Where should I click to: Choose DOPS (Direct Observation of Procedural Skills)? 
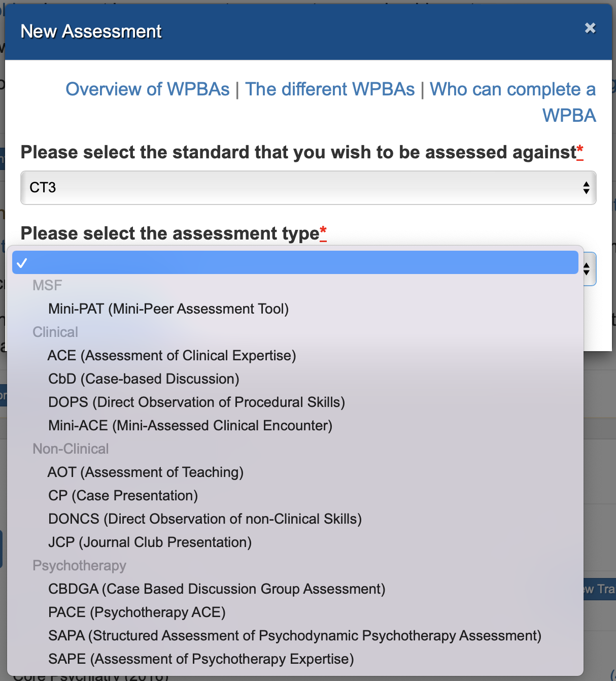[x=196, y=402]
